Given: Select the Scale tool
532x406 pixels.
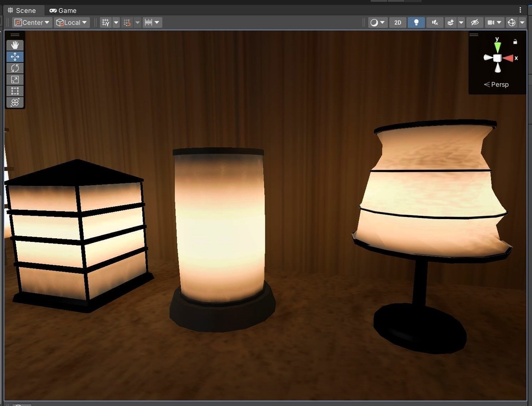Looking at the screenshot, I should [15, 79].
